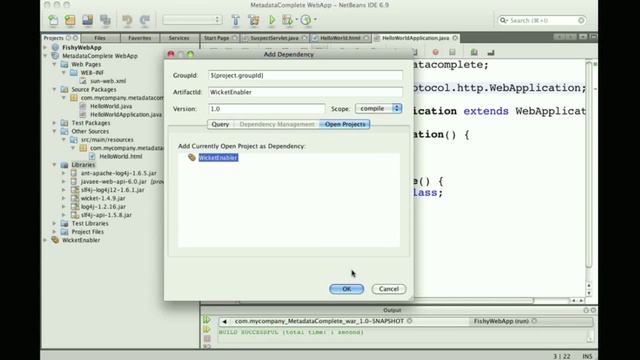Click the green editor toolbar icon
The height and width of the screenshot is (360, 640).
click(x=474, y=52)
